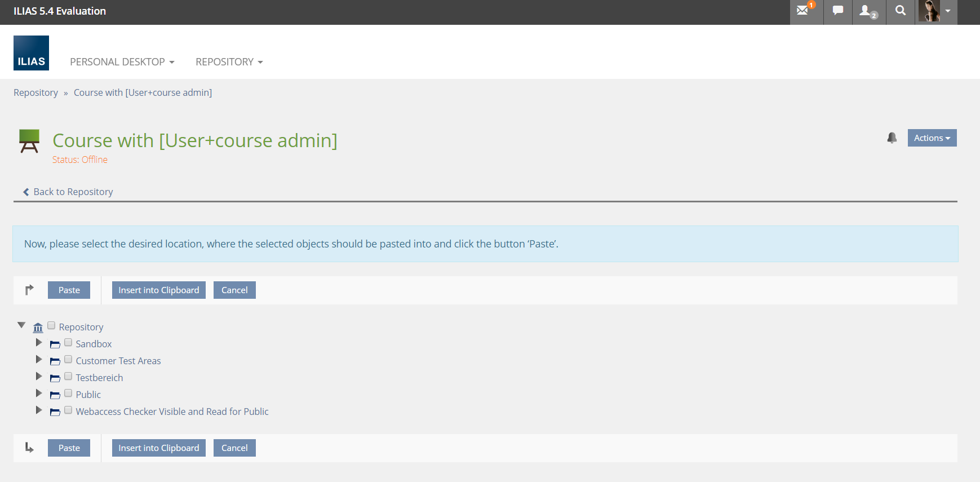Click the top Cancel button
980x482 pixels.
coord(234,290)
